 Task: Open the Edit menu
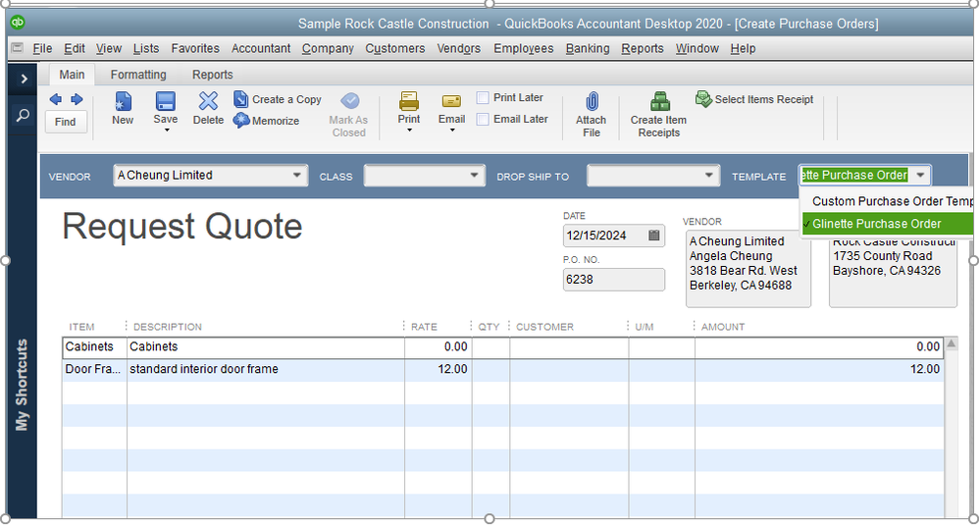(75, 48)
